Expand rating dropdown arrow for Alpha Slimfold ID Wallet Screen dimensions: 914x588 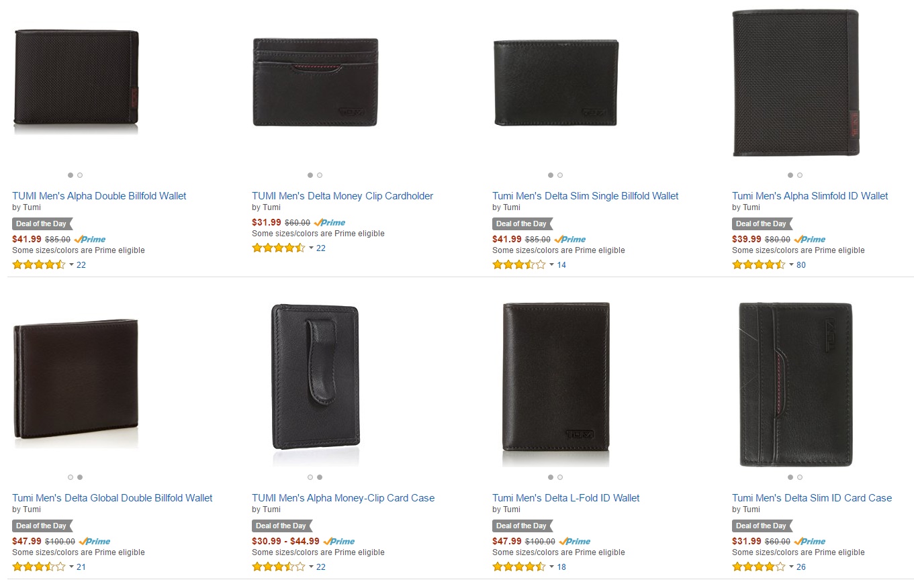click(791, 265)
